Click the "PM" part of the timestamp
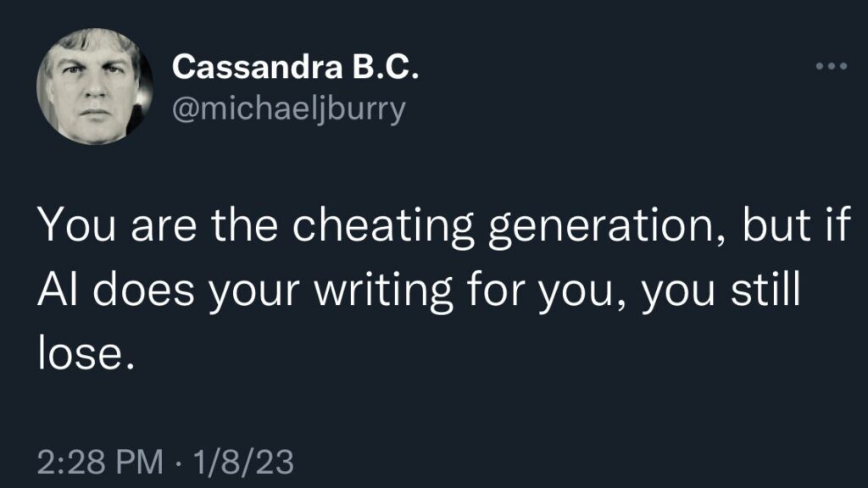Screen dimensions: 868x488 [136, 462]
